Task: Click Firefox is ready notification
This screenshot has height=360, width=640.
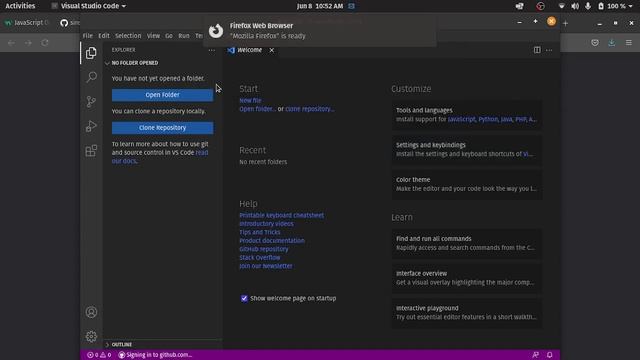Action: (x=320, y=31)
